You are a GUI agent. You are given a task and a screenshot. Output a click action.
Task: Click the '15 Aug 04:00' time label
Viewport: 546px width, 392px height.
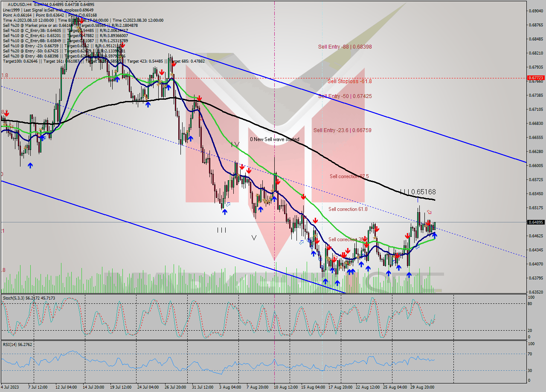point(313,387)
